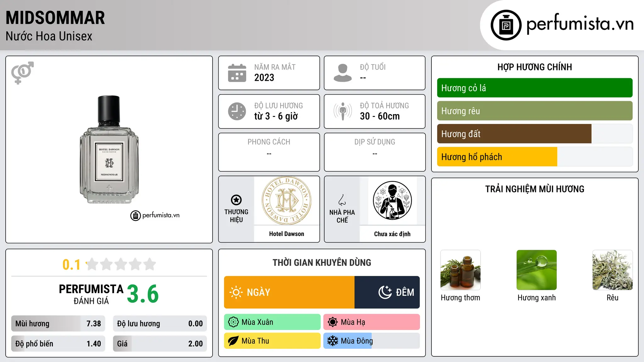
Task: Open the perfumista.vn site name in header
Action: tap(580, 24)
